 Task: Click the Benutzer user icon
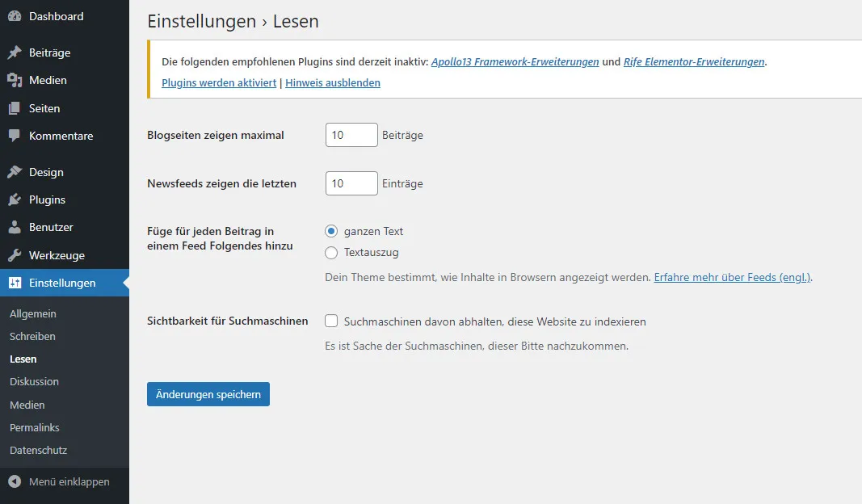[15, 227]
